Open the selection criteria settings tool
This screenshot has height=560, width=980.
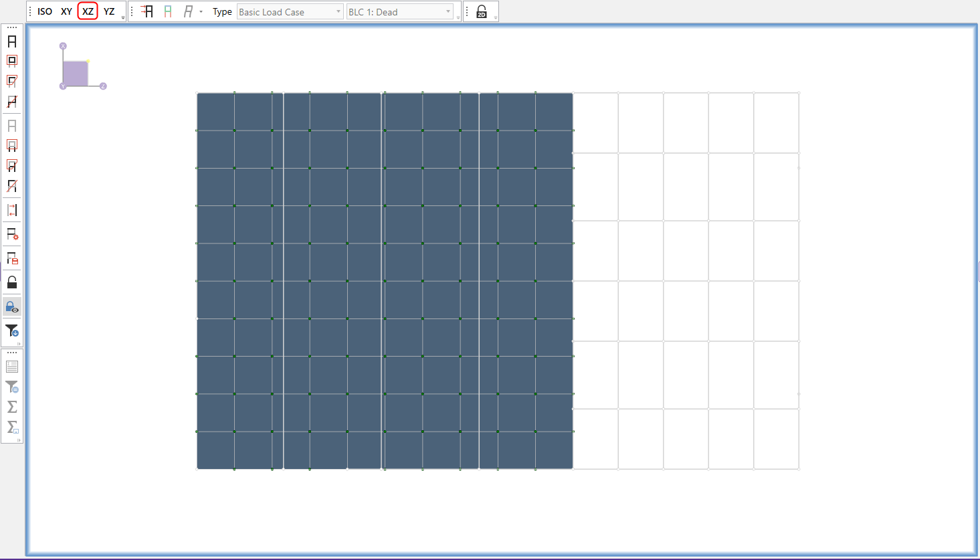(11, 234)
